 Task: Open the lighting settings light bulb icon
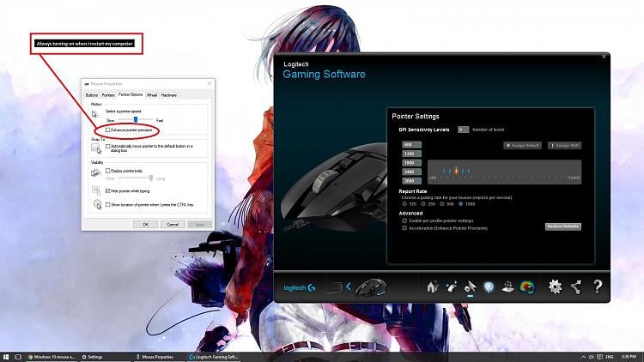(489, 287)
